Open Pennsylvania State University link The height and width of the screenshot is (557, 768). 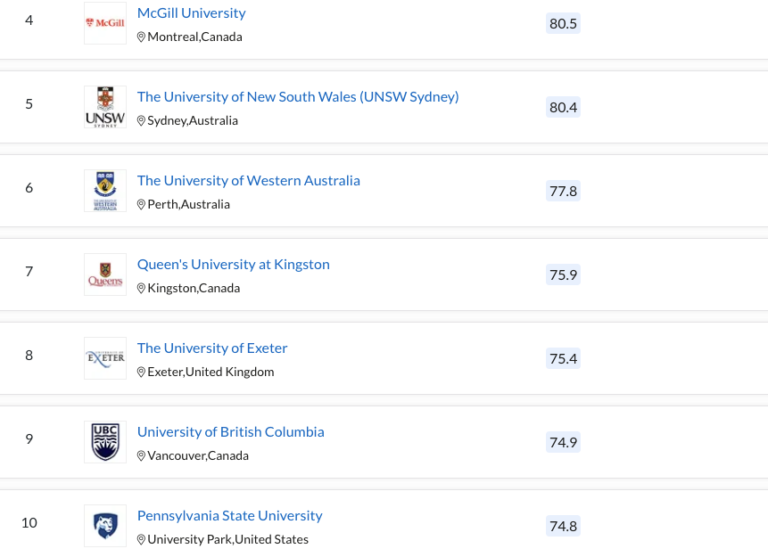click(x=229, y=516)
